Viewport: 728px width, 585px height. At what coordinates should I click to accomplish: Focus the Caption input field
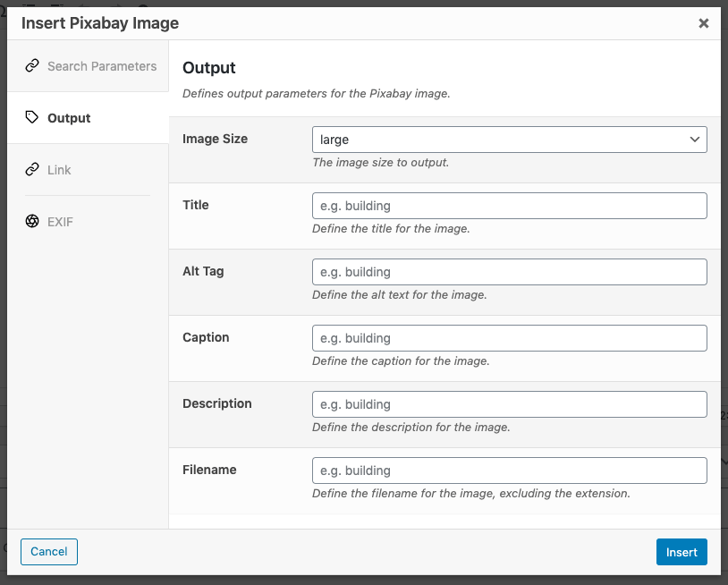click(509, 338)
